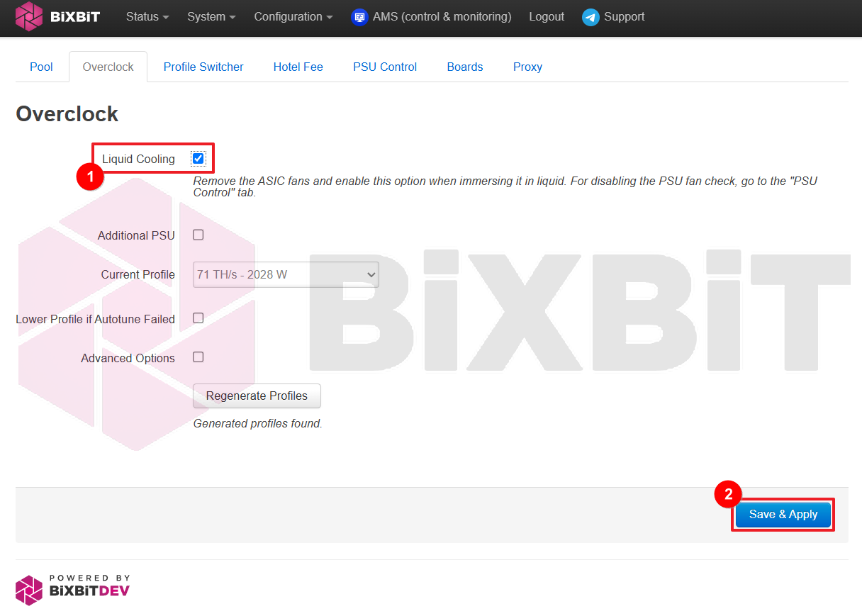Click the Support link text
This screenshot has height=616, width=862.
click(x=625, y=16)
